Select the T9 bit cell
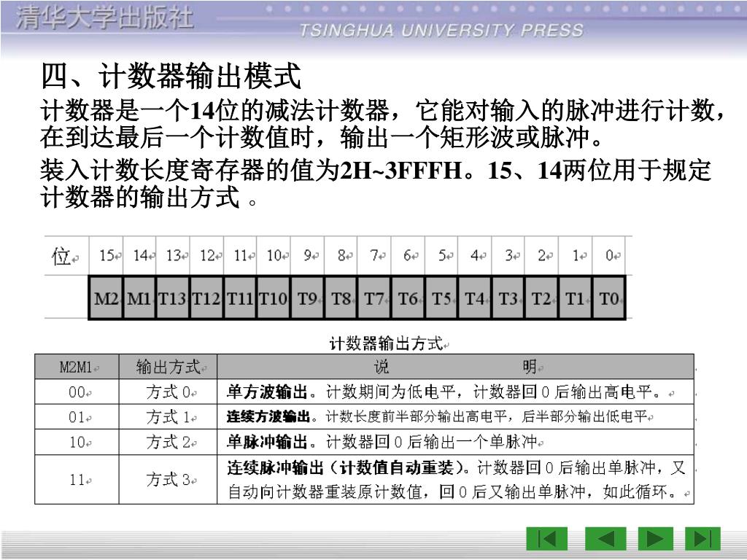747x560 pixels. pyautogui.click(x=307, y=298)
